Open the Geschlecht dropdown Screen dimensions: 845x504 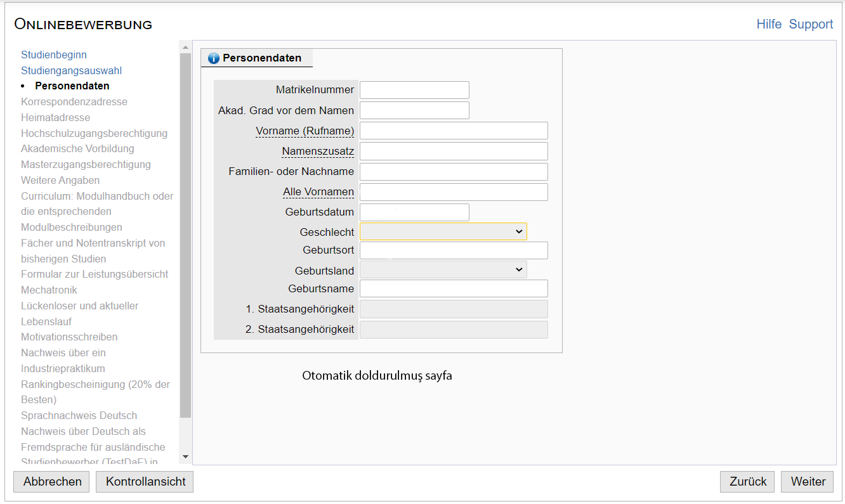(x=443, y=232)
